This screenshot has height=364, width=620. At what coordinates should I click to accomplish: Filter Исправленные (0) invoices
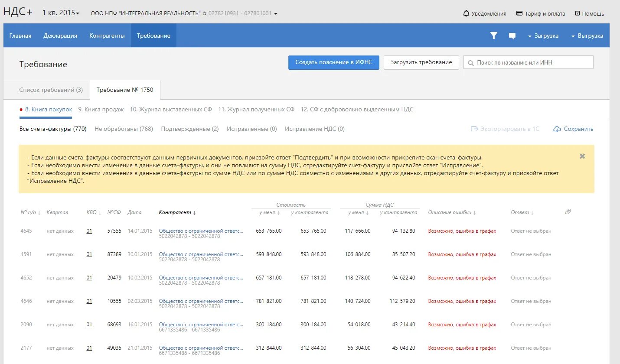252,129
